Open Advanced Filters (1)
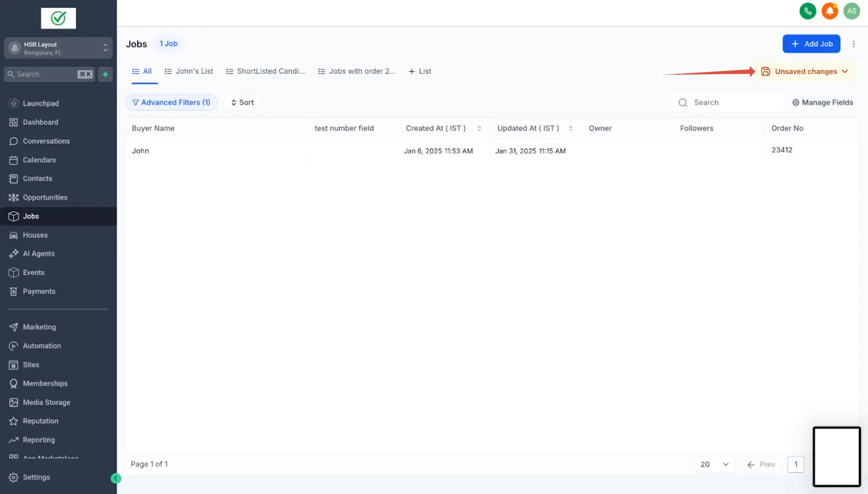 tap(171, 103)
